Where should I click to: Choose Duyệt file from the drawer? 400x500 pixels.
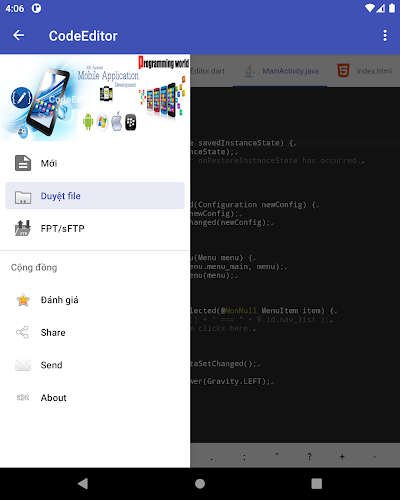pos(95,196)
